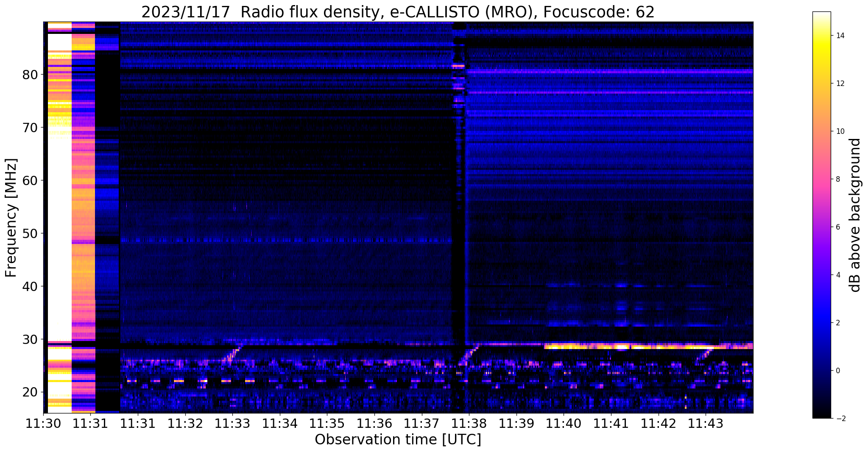The image size is (868, 452).
Task: Click the '11:42' time tick label
Action: pyautogui.click(x=658, y=424)
